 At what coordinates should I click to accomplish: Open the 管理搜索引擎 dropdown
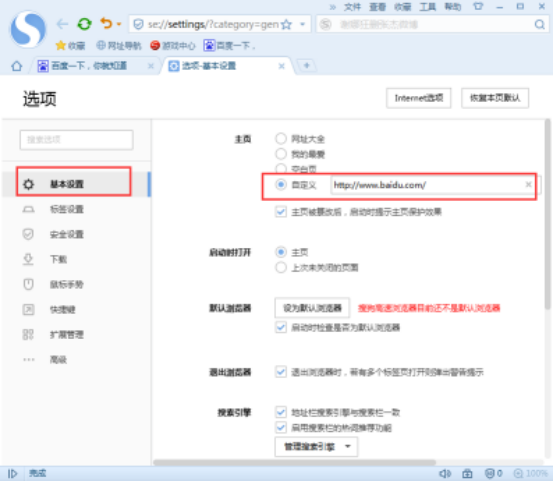[x=316, y=447]
